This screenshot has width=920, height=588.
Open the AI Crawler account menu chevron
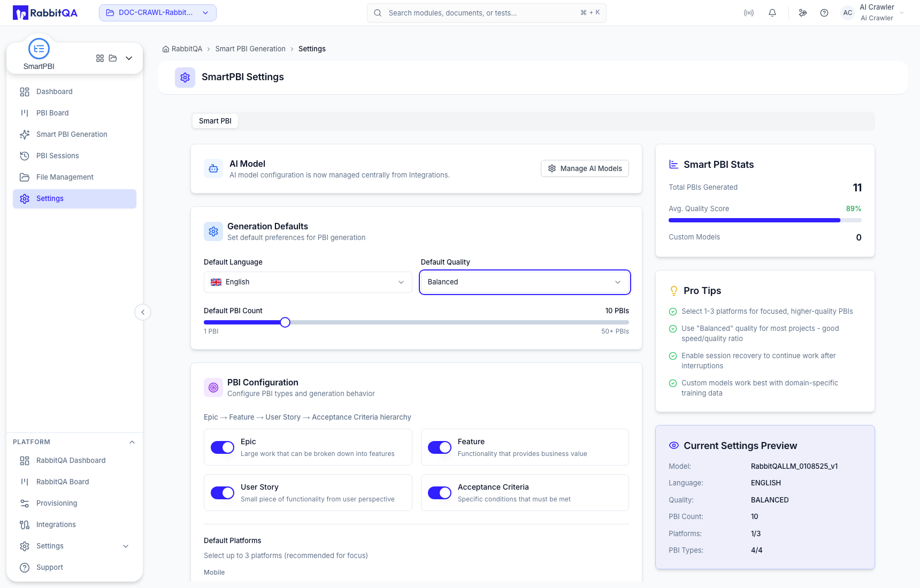(x=902, y=13)
